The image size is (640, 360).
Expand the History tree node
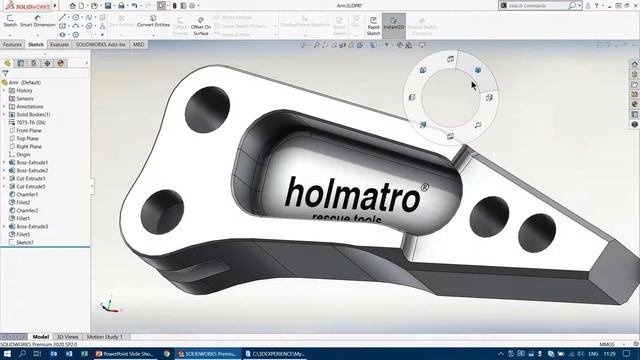(4, 91)
